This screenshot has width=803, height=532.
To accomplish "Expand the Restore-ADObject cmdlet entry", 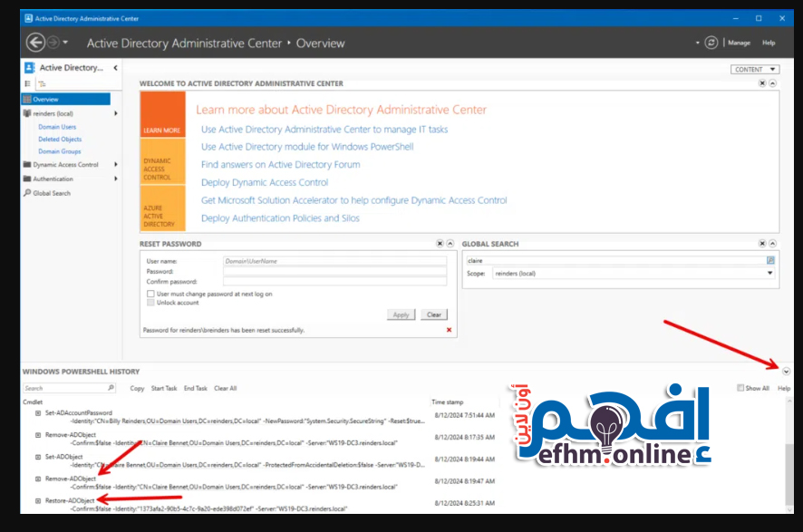I will [37, 501].
